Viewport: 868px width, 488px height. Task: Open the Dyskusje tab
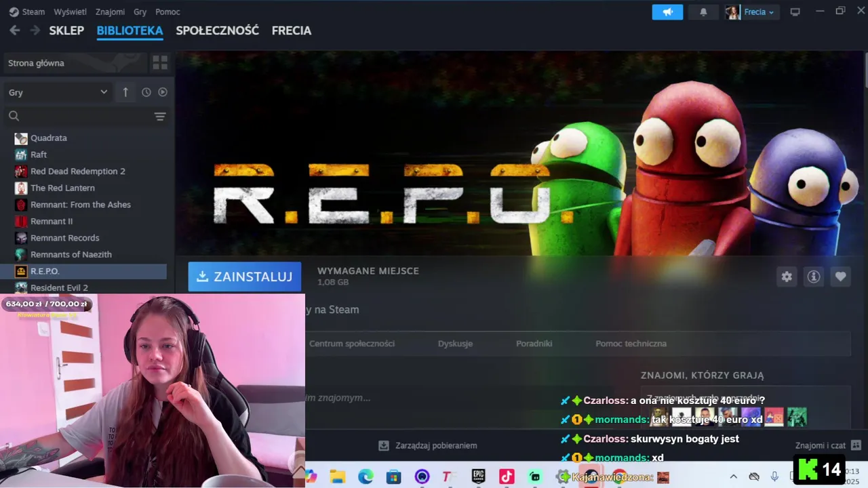click(x=455, y=344)
